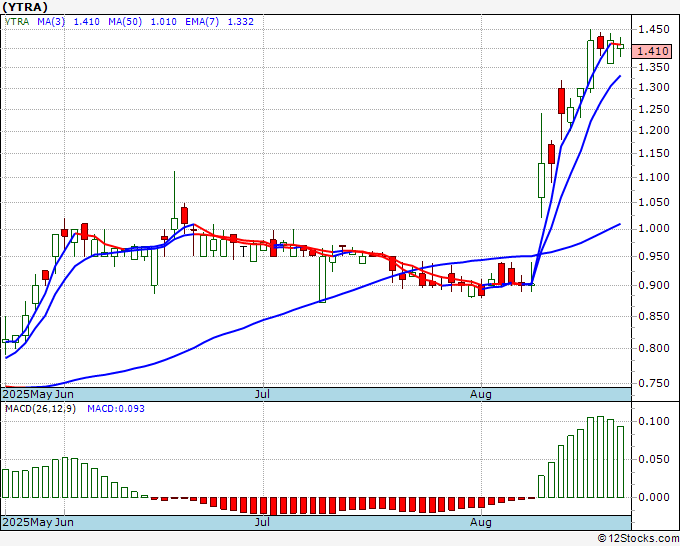
Task: Click the tallest green MACD histogram bar
Action: pyautogui.click(x=600, y=457)
